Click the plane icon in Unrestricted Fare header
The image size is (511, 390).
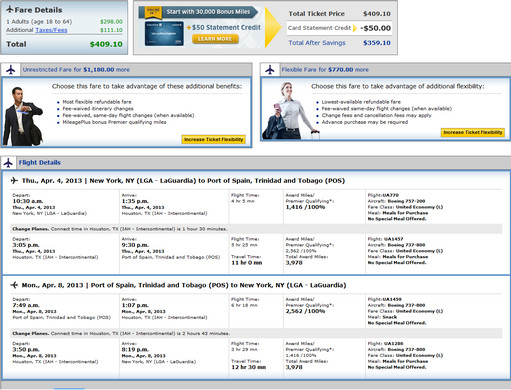click(x=11, y=70)
